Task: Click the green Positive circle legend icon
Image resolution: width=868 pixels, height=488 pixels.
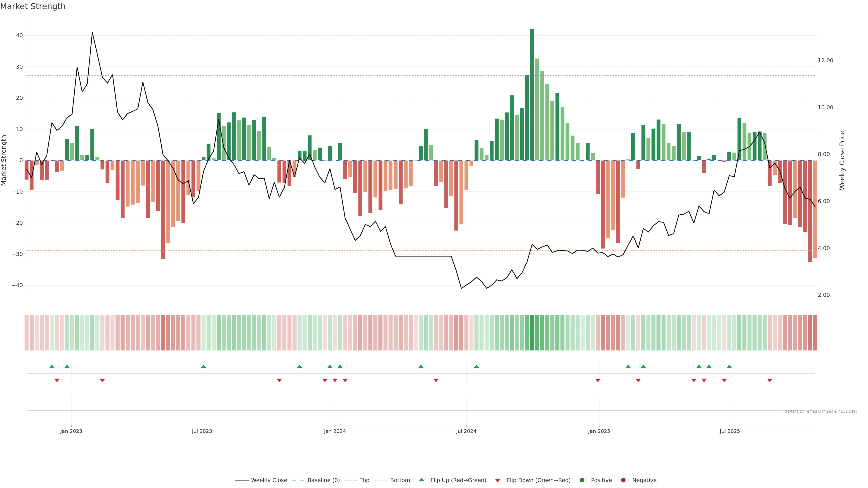Action: click(x=582, y=480)
